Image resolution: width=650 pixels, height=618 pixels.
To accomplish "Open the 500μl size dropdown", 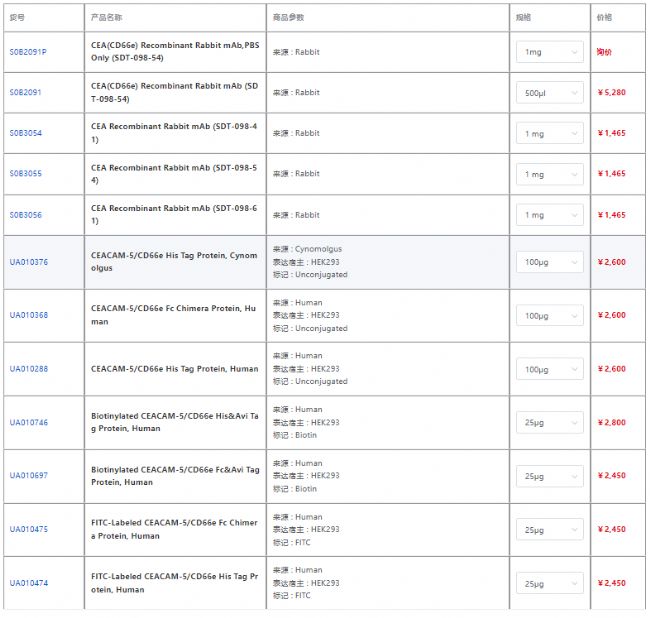I will 549,92.
